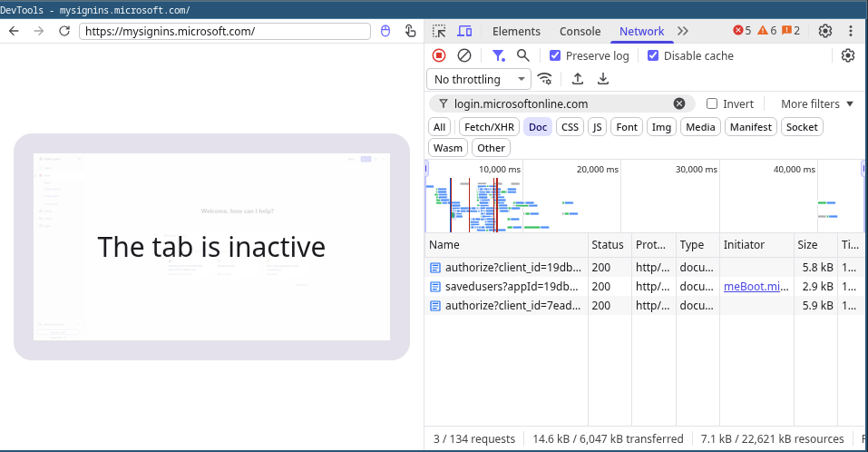The image size is (868, 452).
Task: Open the meBoot initiator link
Action: click(756, 287)
